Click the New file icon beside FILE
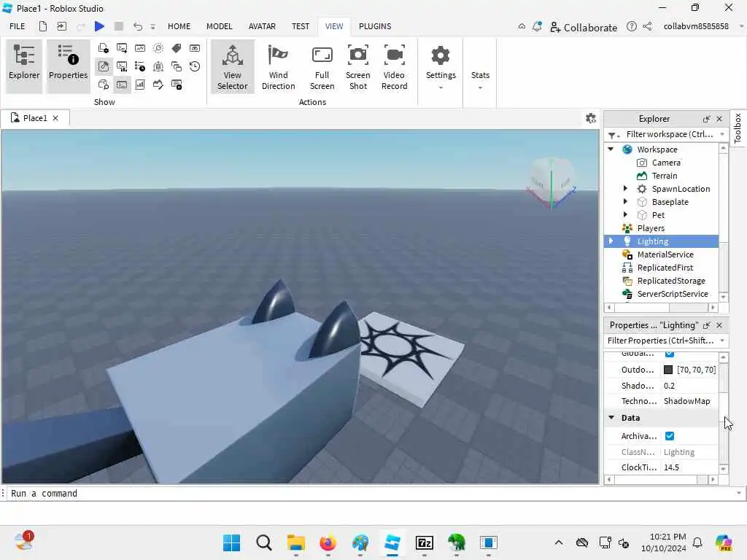This screenshot has width=747, height=560. pos(43,26)
